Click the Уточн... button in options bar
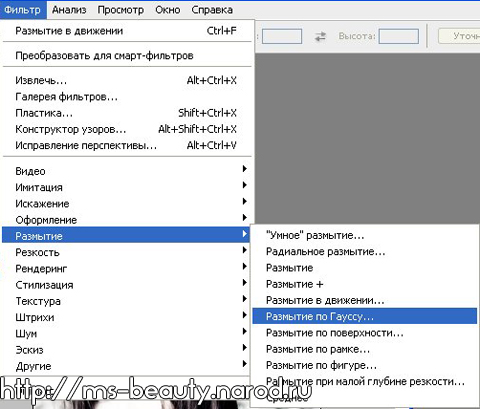This screenshot has width=480, height=409. [x=459, y=36]
